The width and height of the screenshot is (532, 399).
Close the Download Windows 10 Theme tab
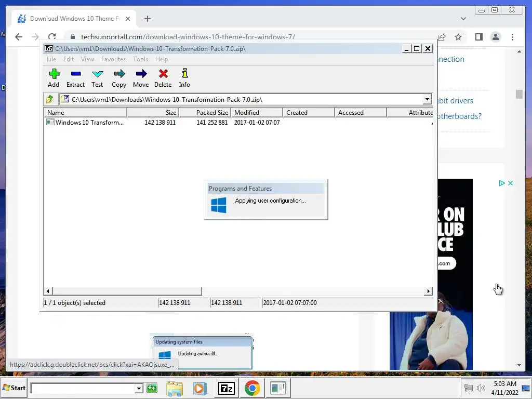[x=128, y=19]
